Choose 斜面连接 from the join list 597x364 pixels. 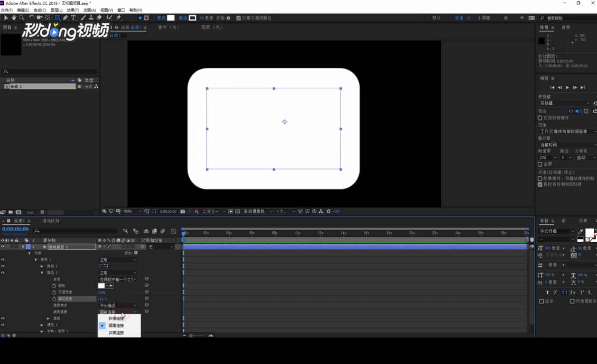[116, 333]
